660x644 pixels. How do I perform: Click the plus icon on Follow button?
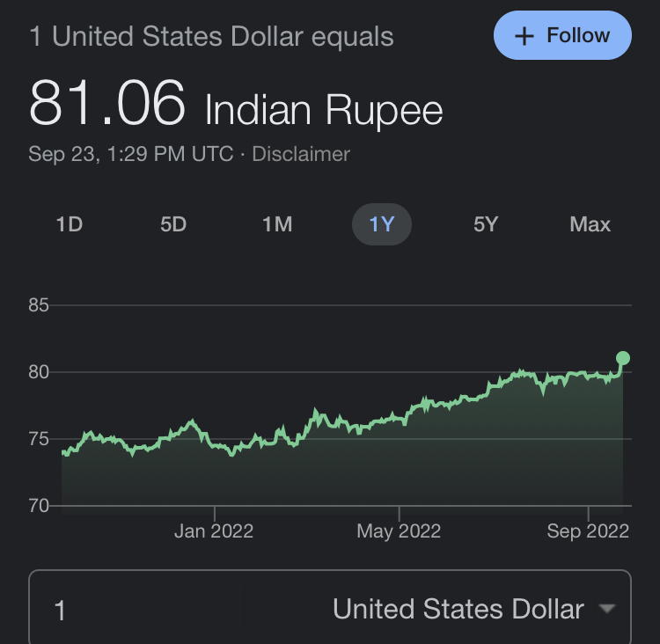(x=524, y=36)
